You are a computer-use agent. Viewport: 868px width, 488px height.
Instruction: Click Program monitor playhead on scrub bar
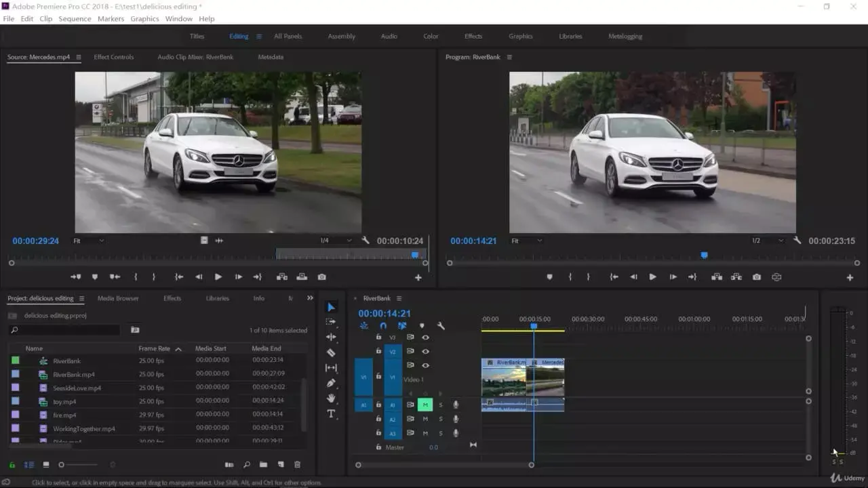pos(704,256)
